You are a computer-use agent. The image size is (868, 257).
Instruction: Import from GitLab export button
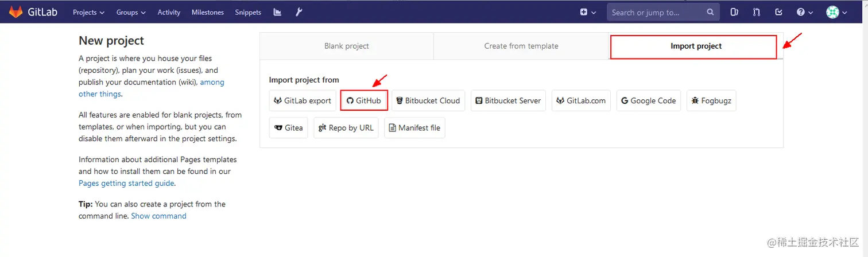point(303,100)
